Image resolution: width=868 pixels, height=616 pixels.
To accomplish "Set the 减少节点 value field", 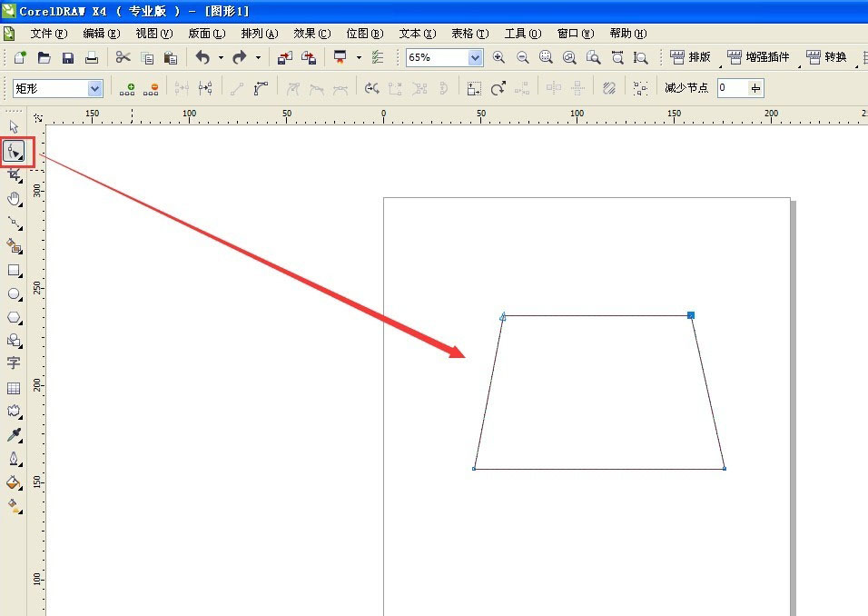I will (x=730, y=87).
